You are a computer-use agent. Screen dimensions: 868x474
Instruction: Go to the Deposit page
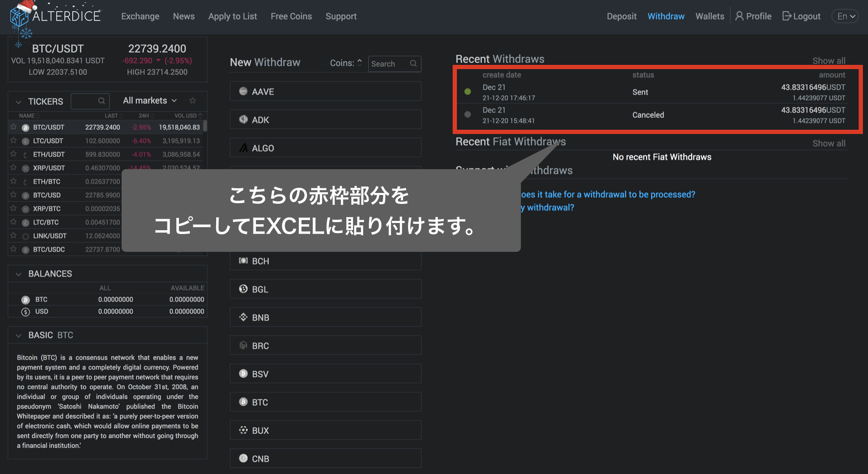pyautogui.click(x=621, y=16)
